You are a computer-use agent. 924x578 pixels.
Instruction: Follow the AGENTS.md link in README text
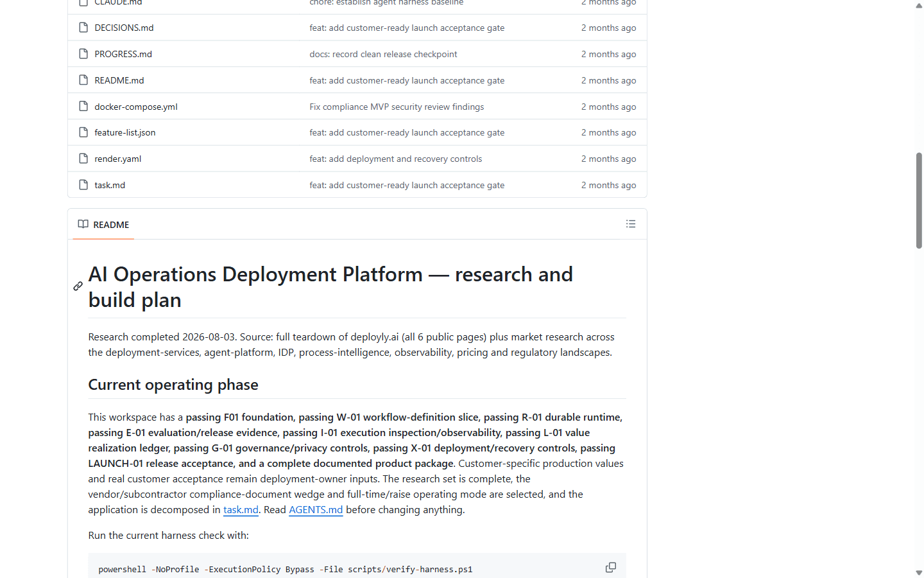pyautogui.click(x=316, y=510)
